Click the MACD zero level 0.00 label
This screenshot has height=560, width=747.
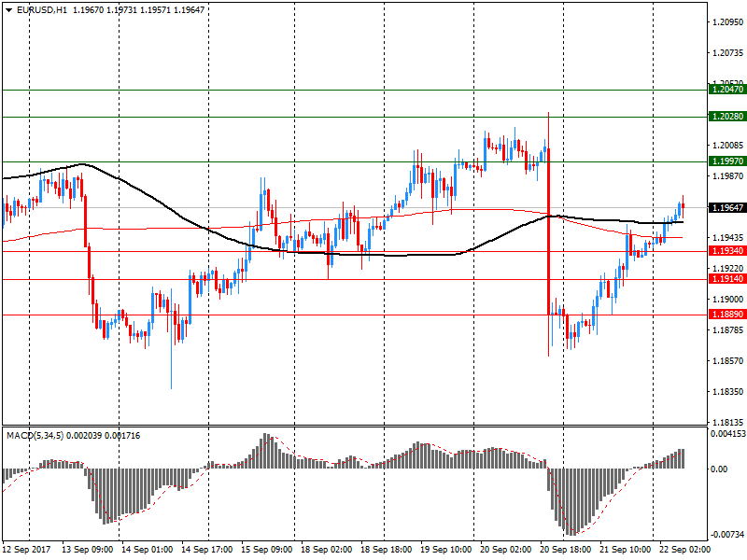coord(719,469)
